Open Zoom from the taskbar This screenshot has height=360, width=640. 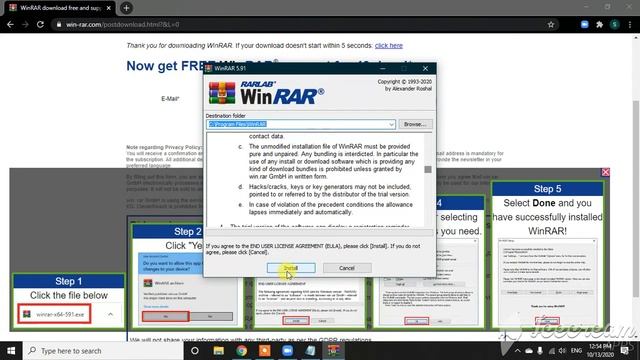(287, 351)
